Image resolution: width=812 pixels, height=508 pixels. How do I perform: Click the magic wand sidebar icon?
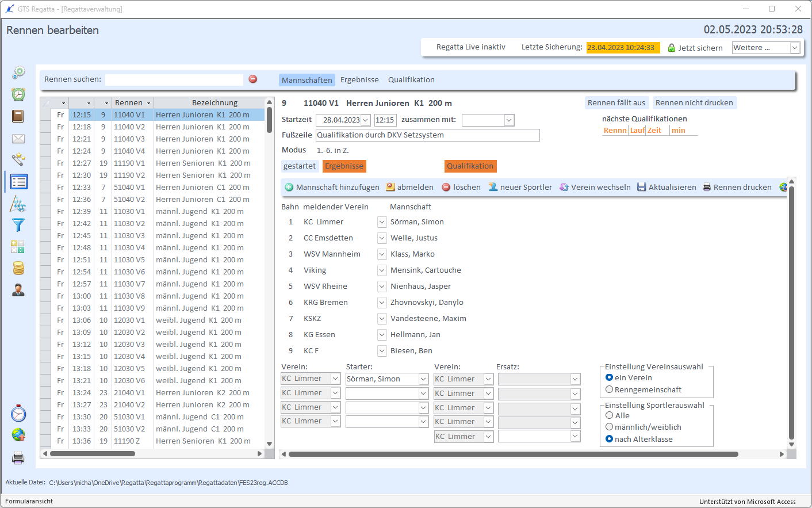pyautogui.click(x=18, y=159)
